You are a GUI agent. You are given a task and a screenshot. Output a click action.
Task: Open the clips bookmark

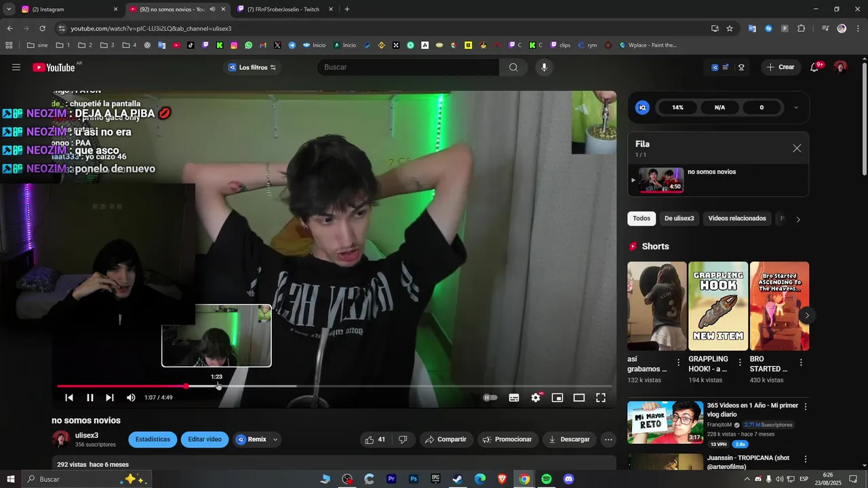(x=560, y=45)
